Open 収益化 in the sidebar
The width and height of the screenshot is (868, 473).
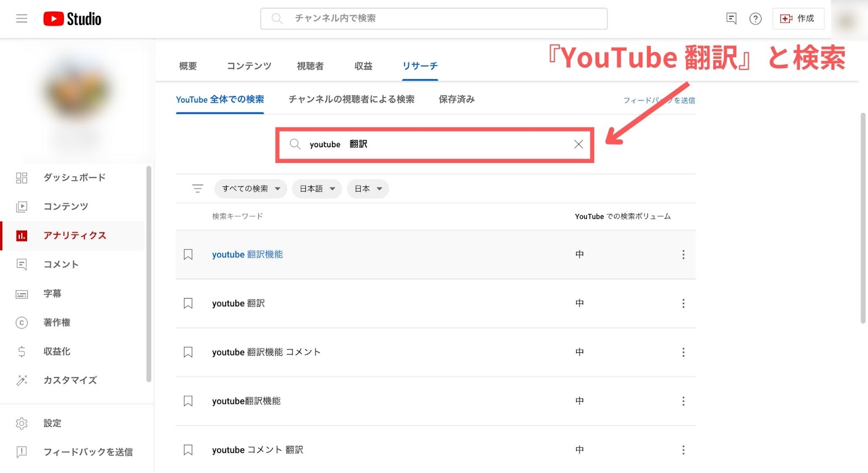[x=73, y=351]
